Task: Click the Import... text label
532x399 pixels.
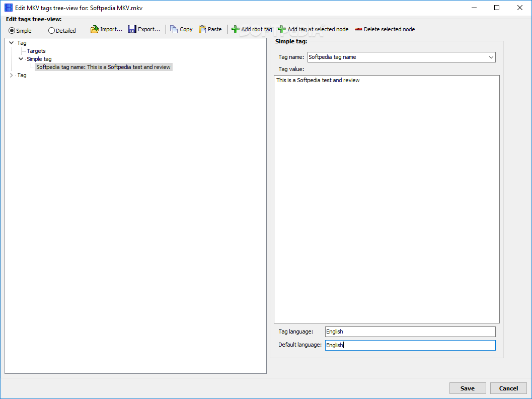Action: click(111, 29)
